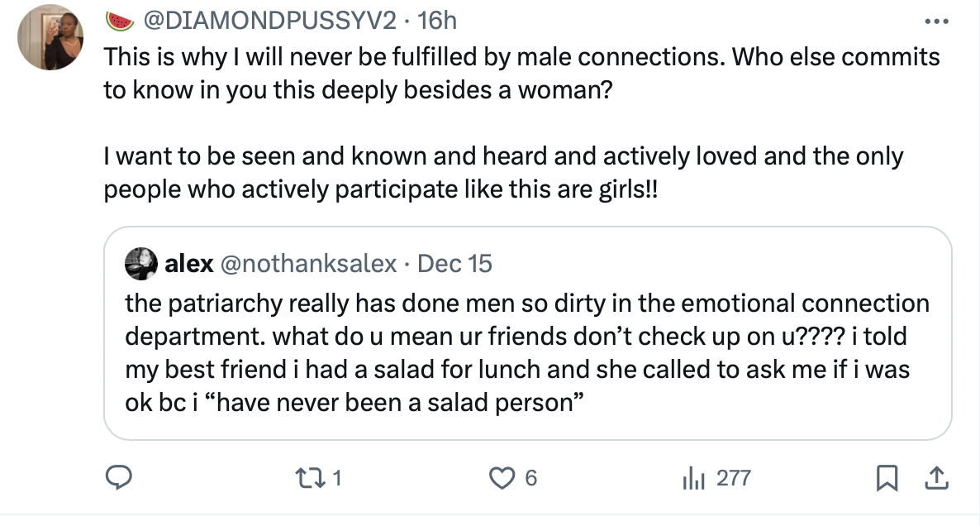Click the 277 views count
The width and height of the screenshot is (980, 526).
tap(733, 479)
